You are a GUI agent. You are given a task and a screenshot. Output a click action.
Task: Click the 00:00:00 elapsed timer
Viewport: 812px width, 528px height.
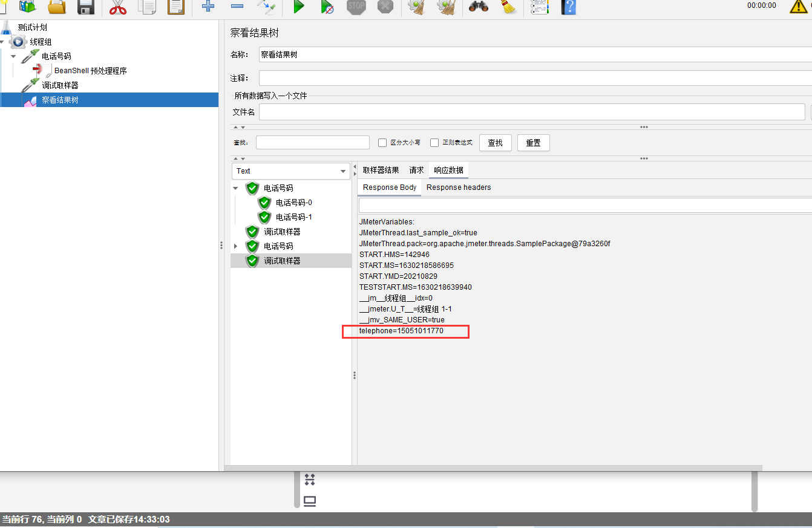click(x=761, y=5)
